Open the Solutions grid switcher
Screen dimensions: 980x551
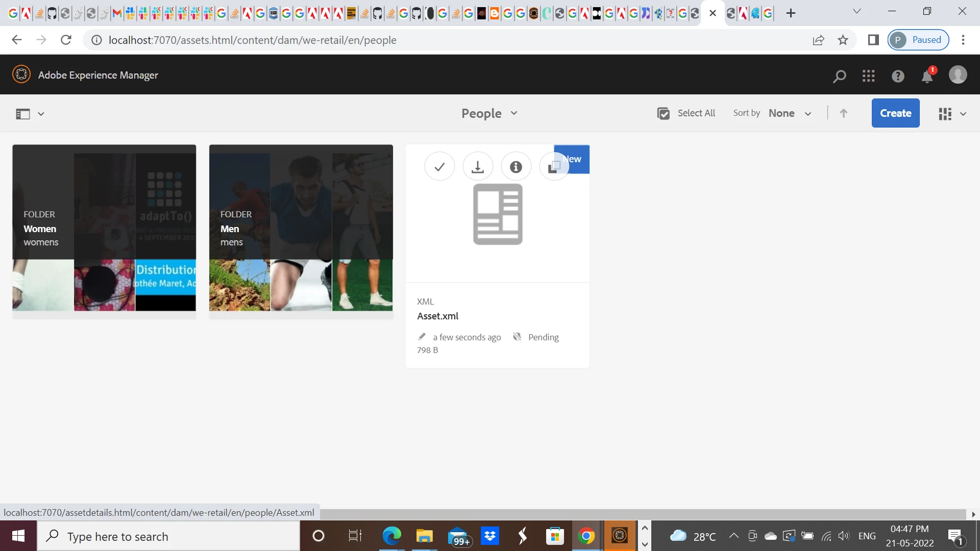click(x=868, y=76)
